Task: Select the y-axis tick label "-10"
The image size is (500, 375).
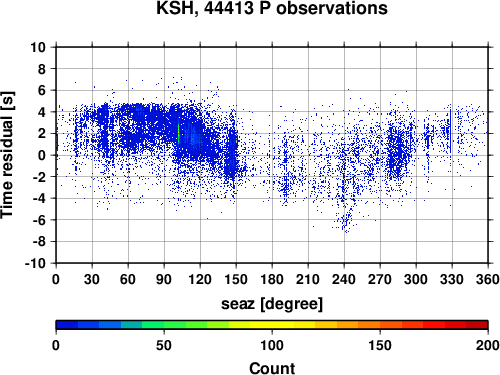Action: pyautogui.click(x=35, y=263)
